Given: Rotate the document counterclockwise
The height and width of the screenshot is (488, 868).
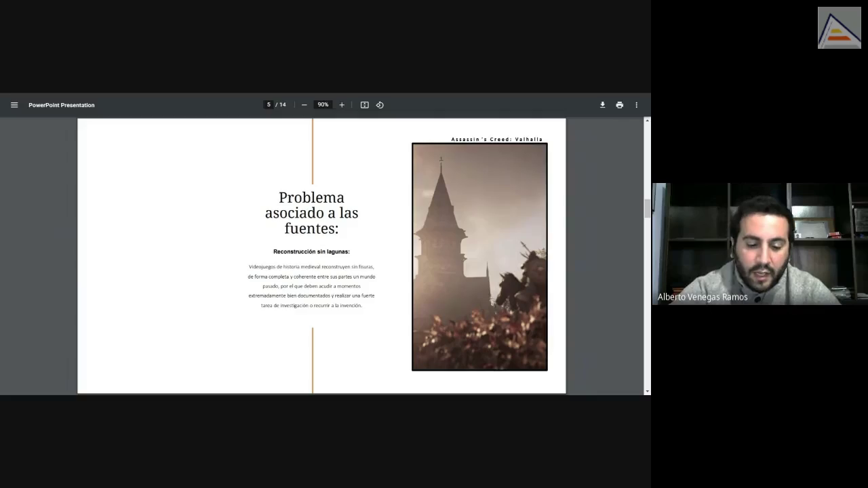Looking at the screenshot, I should coord(380,105).
